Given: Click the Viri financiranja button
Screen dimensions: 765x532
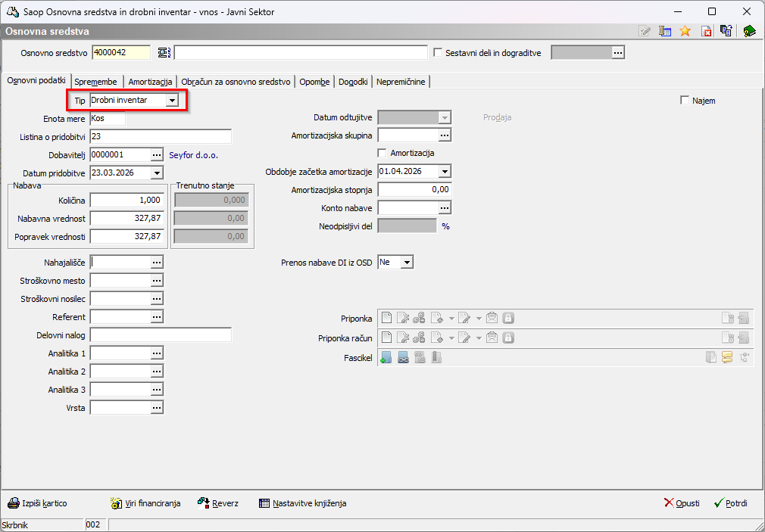Looking at the screenshot, I should click(145, 503).
